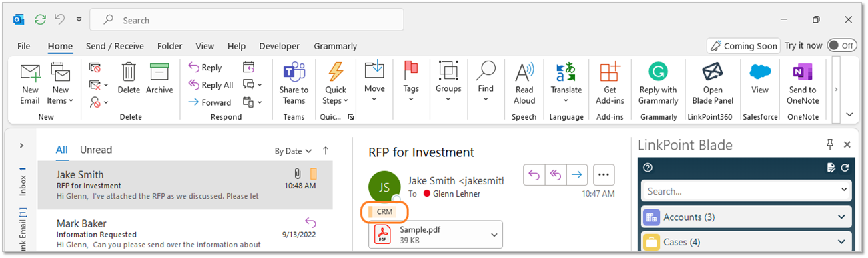The height and width of the screenshot is (258, 868).
Task: Pin the LinkPoint Blade pane
Action: click(x=830, y=144)
